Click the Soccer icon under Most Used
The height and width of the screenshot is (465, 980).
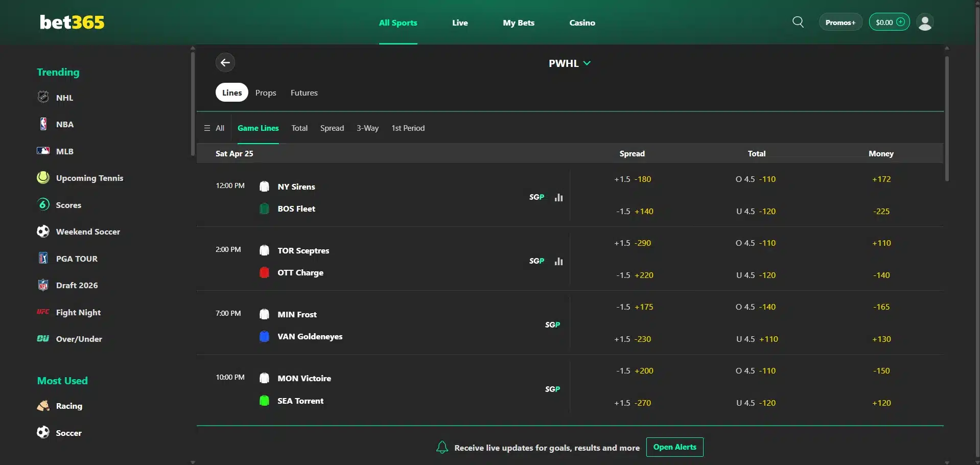pyautogui.click(x=43, y=432)
